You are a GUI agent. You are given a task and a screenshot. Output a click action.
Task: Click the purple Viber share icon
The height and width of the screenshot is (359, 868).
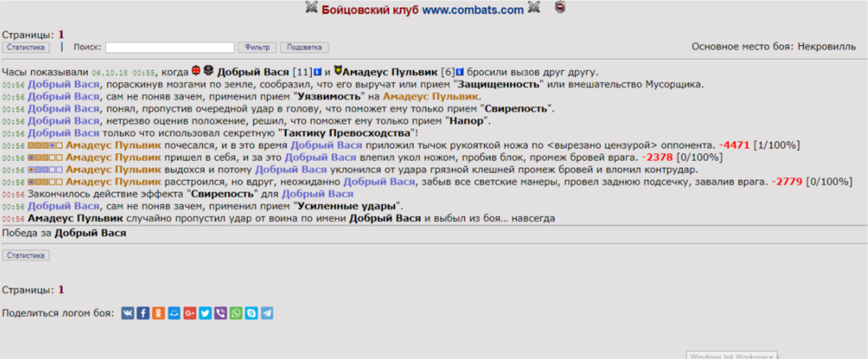click(x=221, y=313)
